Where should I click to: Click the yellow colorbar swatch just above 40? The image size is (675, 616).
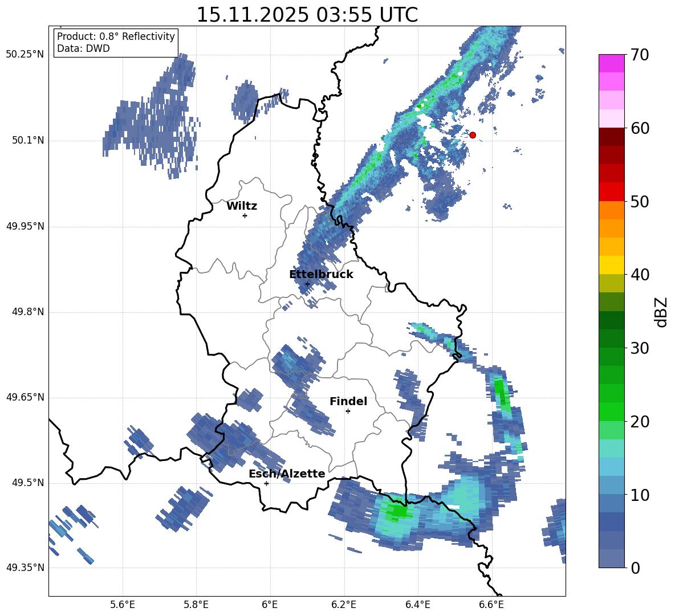tap(611, 266)
